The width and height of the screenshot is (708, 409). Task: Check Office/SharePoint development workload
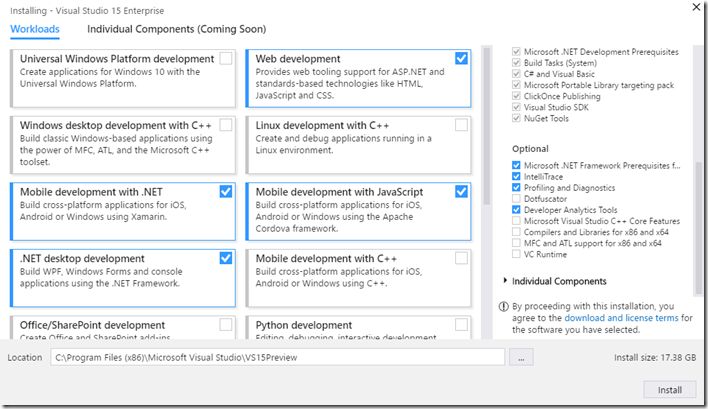click(x=226, y=325)
